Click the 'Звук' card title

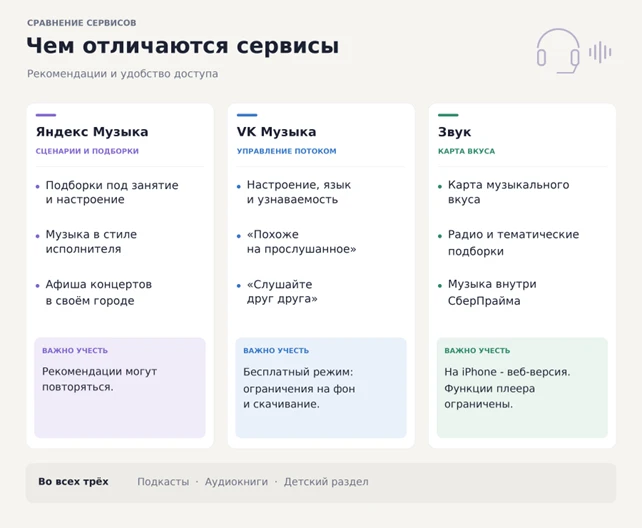pyautogui.click(x=454, y=132)
